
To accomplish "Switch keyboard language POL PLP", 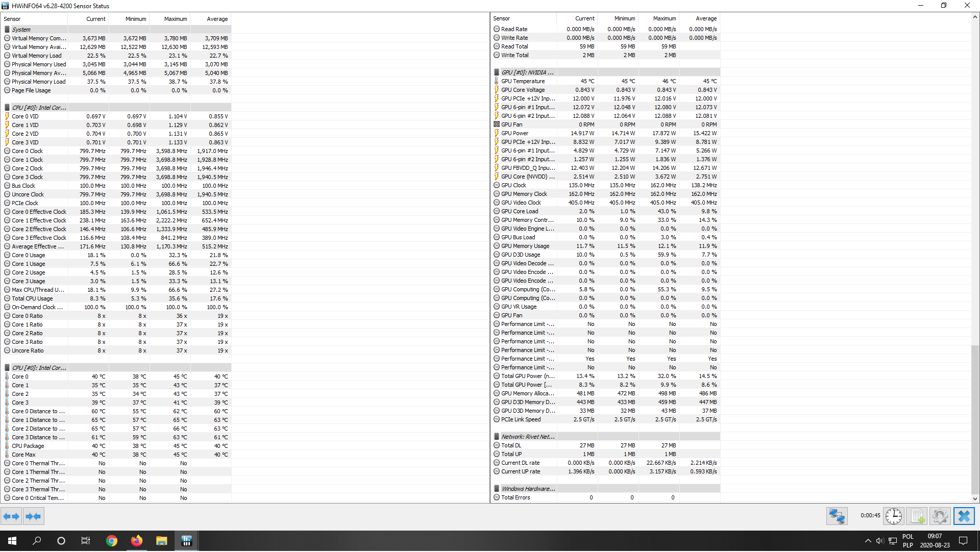I will (x=908, y=541).
